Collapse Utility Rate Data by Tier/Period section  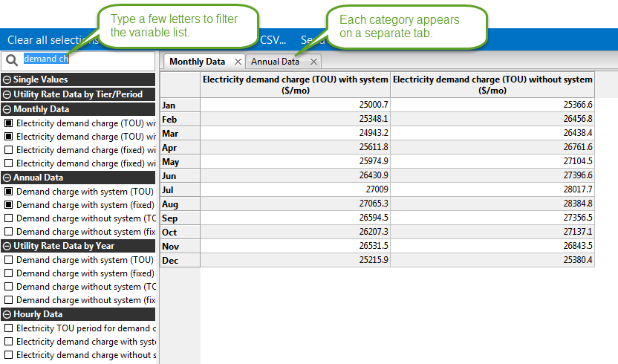[x=7, y=94]
